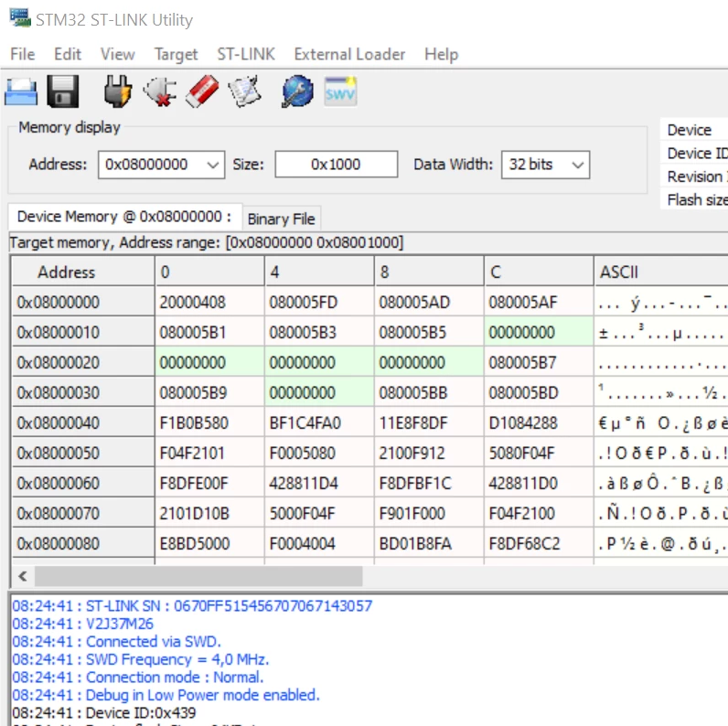Open the External Loader menu
This screenshot has width=728, height=726.
tap(349, 54)
